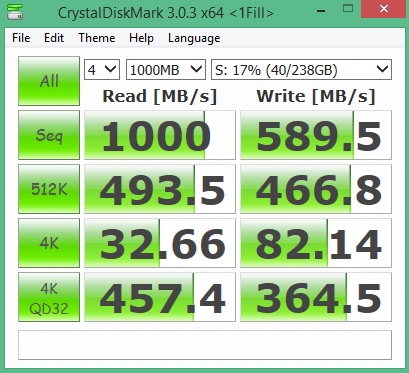This screenshot has width=409, height=373.
Task: Open the Language menu
Action: click(x=194, y=38)
